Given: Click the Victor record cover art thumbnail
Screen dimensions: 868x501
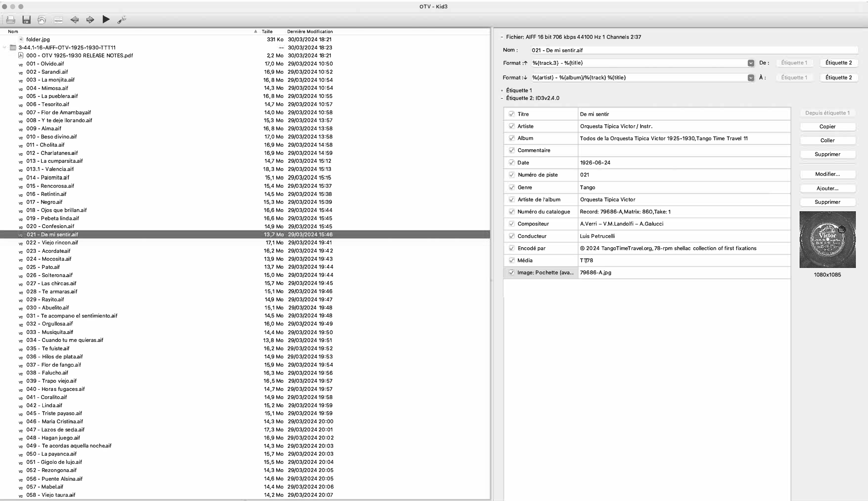Looking at the screenshot, I should click(x=827, y=239).
